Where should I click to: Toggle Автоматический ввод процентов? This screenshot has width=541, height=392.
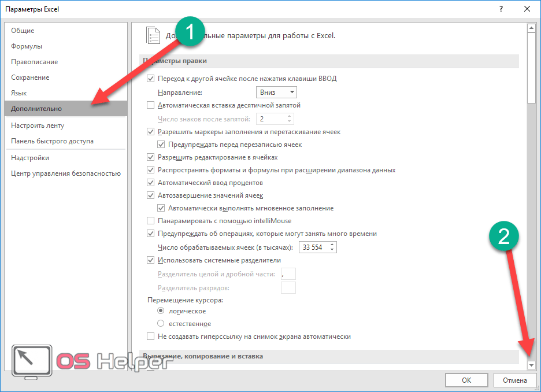click(150, 183)
